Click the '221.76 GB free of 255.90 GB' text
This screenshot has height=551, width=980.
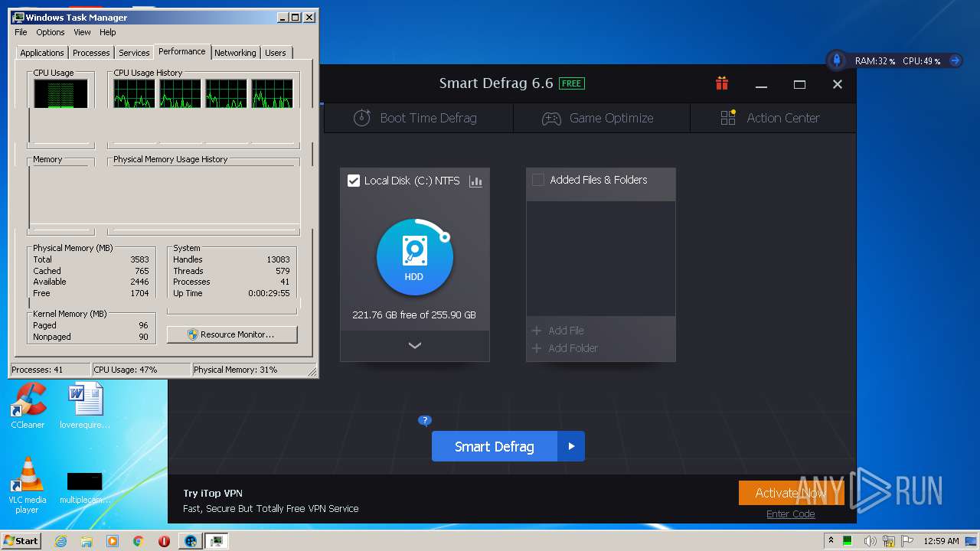[x=414, y=315]
